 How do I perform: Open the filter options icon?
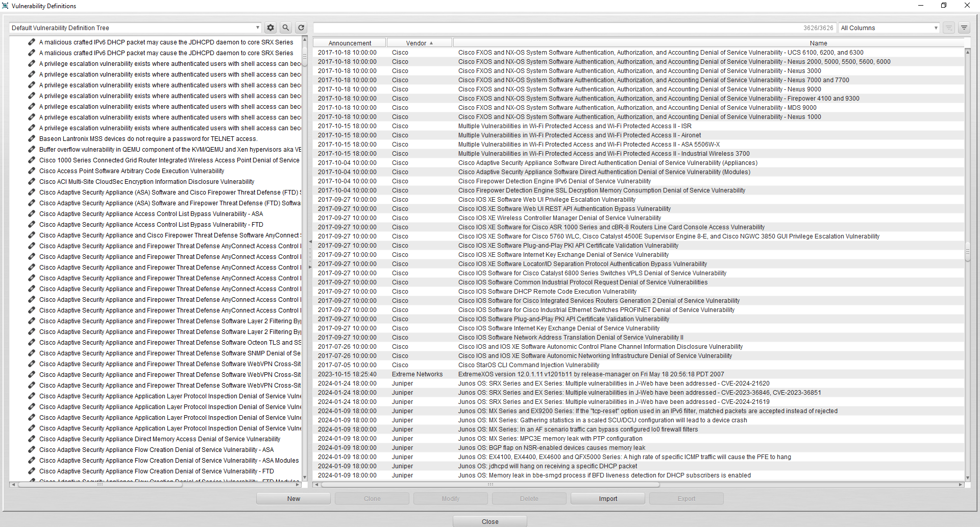(x=964, y=28)
